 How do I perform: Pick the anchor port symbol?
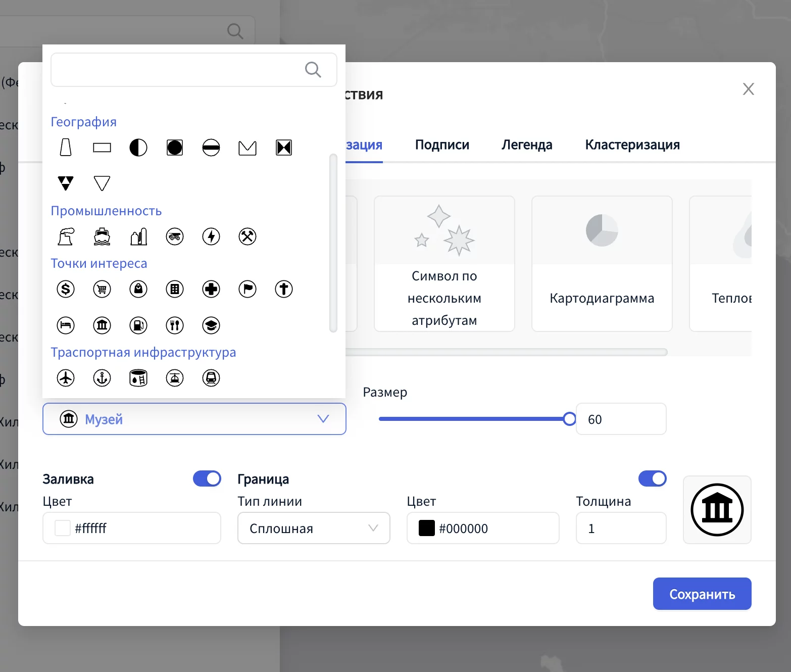(102, 378)
